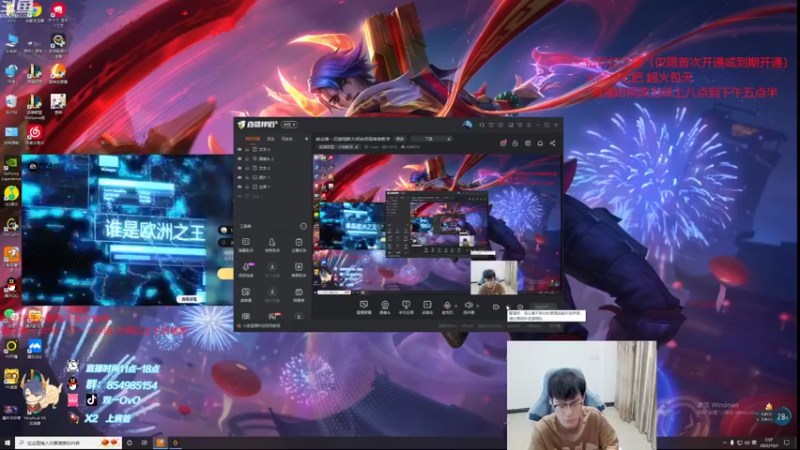The width and height of the screenshot is (800, 450).
Task: Click the user avatar in app title bar
Action: click(x=467, y=124)
